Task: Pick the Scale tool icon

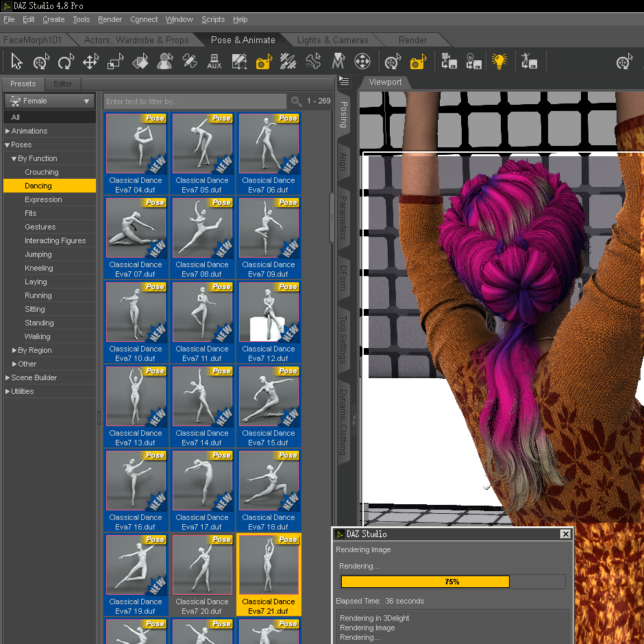Action: click(x=115, y=62)
